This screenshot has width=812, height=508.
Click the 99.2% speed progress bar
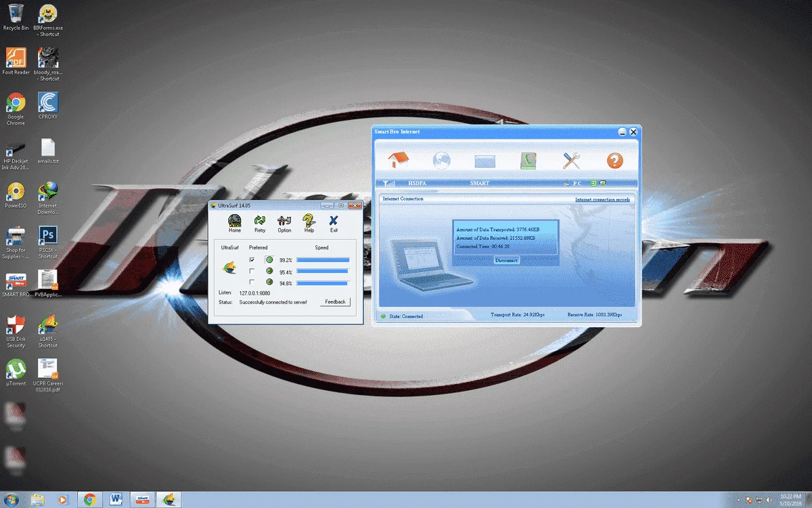click(x=323, y=259)
